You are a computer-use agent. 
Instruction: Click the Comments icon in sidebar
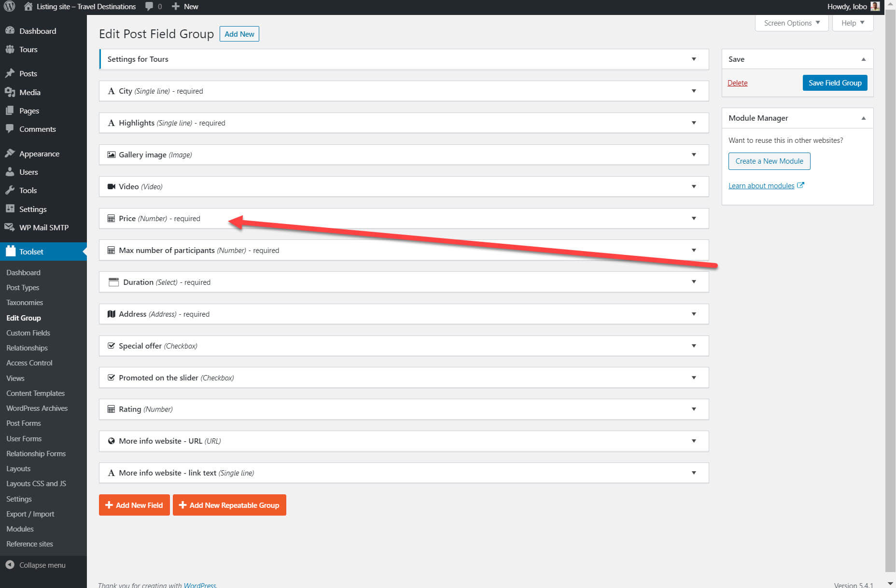coord(10,129)
